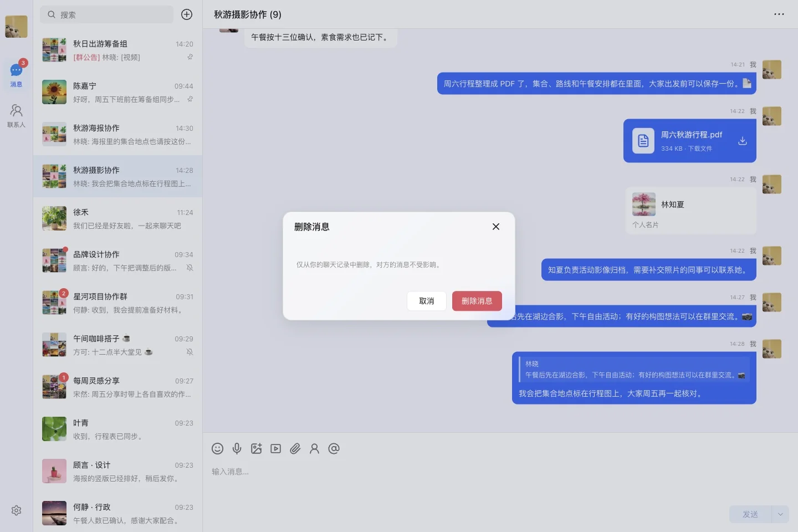Screen dimensions: 798x532
Task: Open the 消息 messages tab in sidebar
Action: click(x=16, y=75)
